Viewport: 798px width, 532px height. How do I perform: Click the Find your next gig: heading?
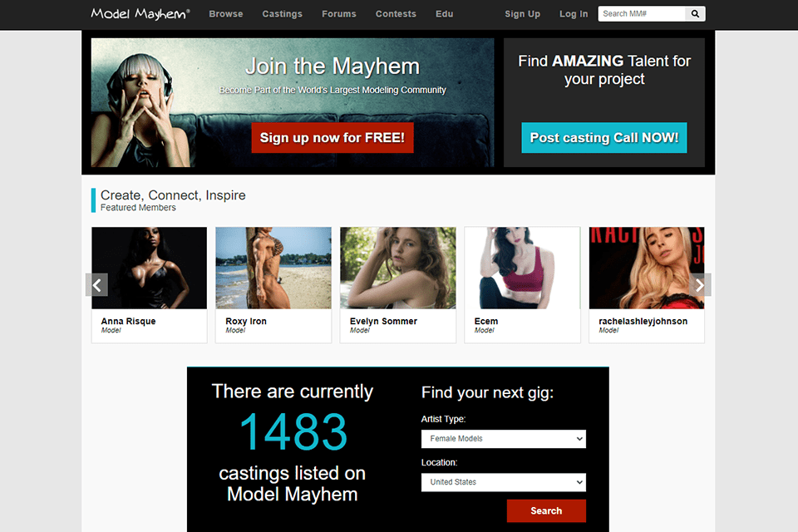487,392
